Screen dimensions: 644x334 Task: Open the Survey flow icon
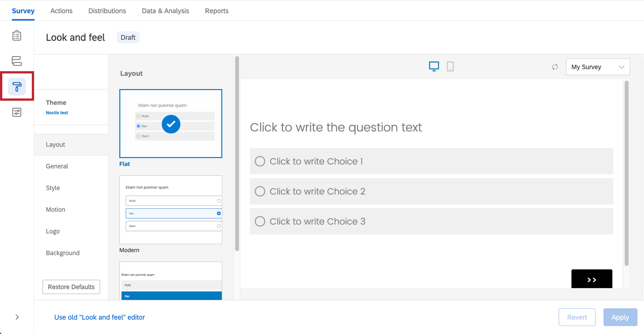(x=17, y=61)
